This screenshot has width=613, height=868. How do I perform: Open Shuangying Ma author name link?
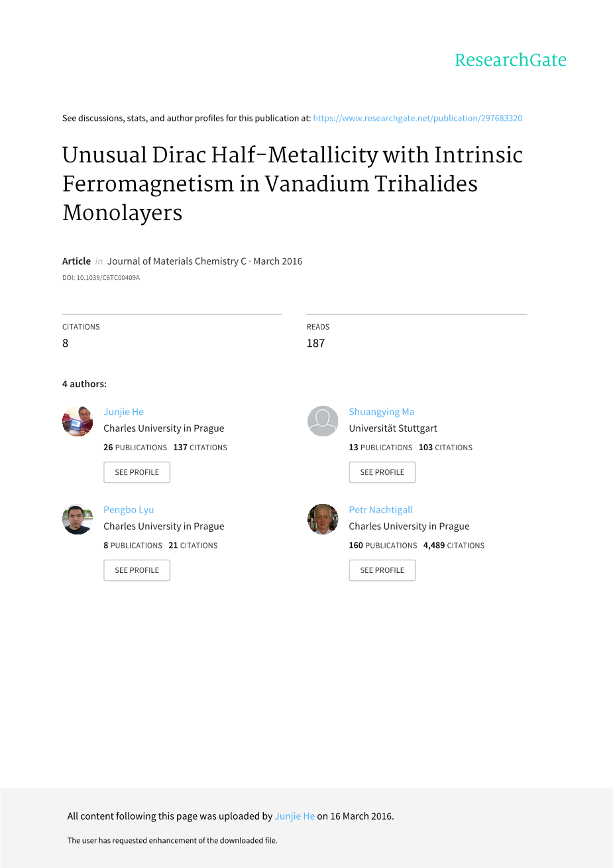click(x=381, y=412)
